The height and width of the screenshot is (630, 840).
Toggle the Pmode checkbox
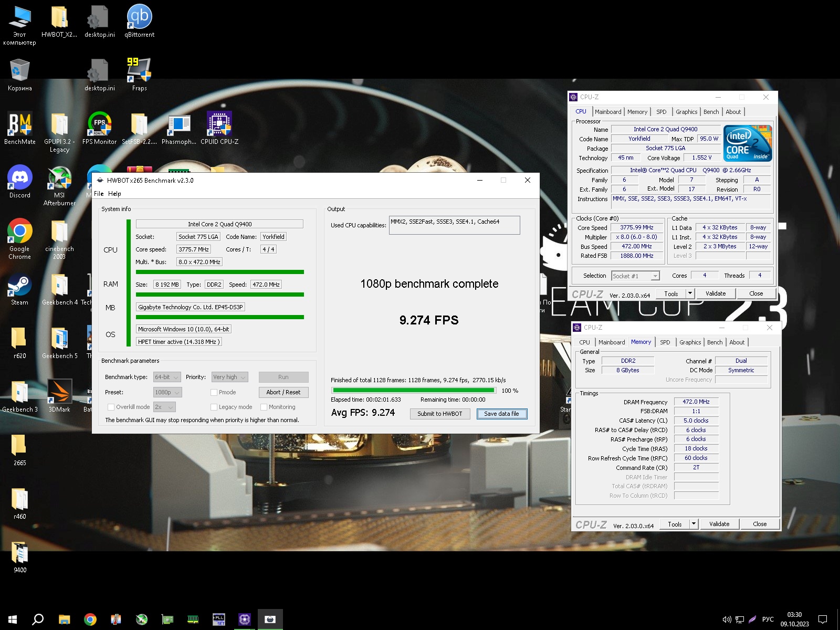pos(214,392)
